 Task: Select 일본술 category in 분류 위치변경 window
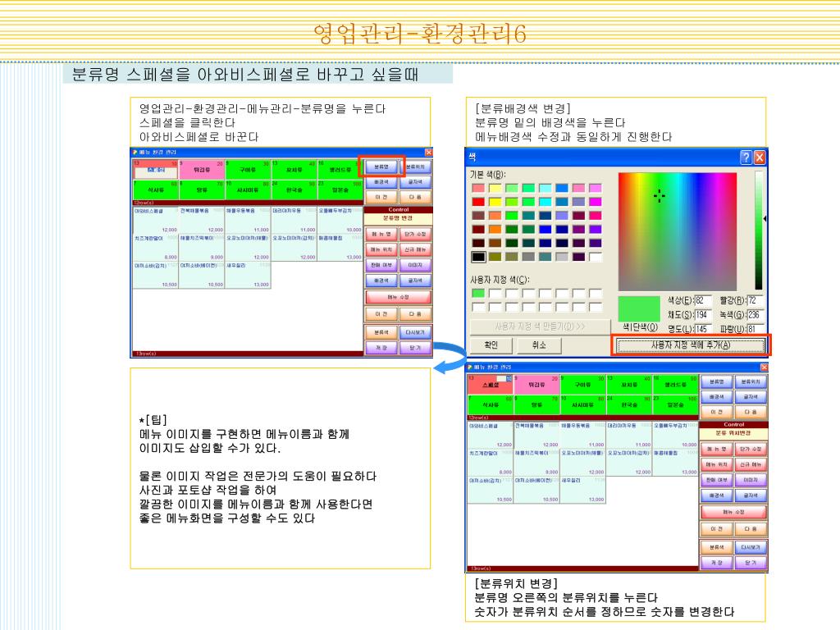[676, 405]
